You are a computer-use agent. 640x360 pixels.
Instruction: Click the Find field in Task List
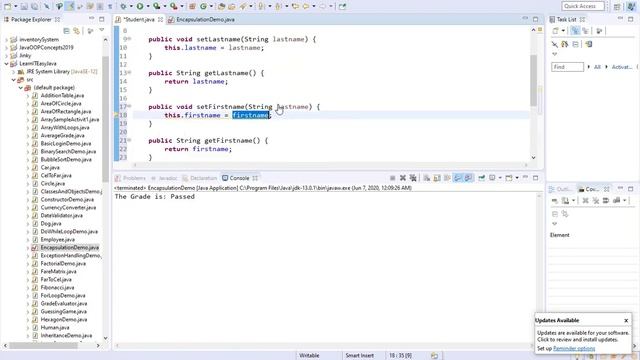tap(567, 67)
